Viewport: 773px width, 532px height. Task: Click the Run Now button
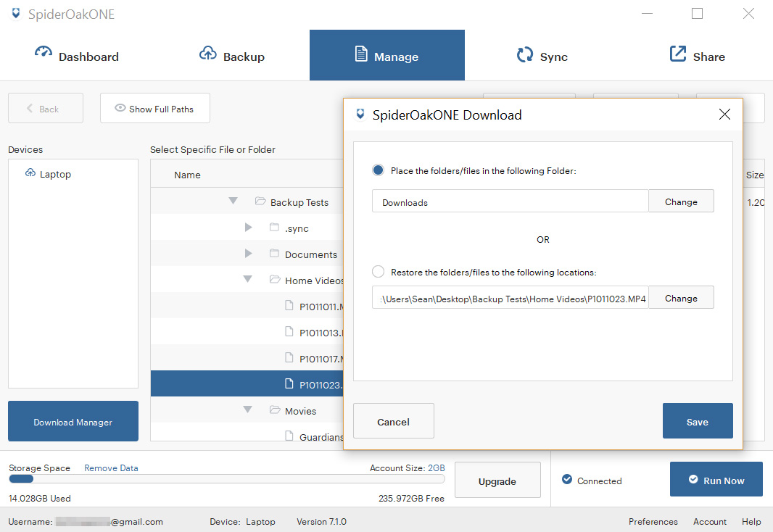click(716, 479)
